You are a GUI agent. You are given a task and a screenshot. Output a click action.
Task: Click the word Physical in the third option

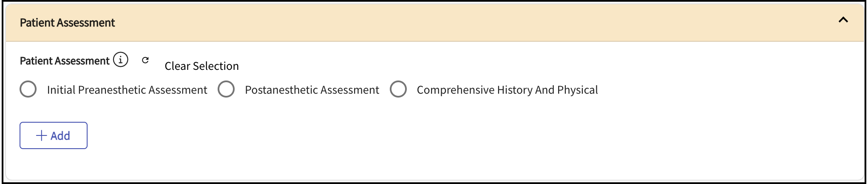(577, 90)
